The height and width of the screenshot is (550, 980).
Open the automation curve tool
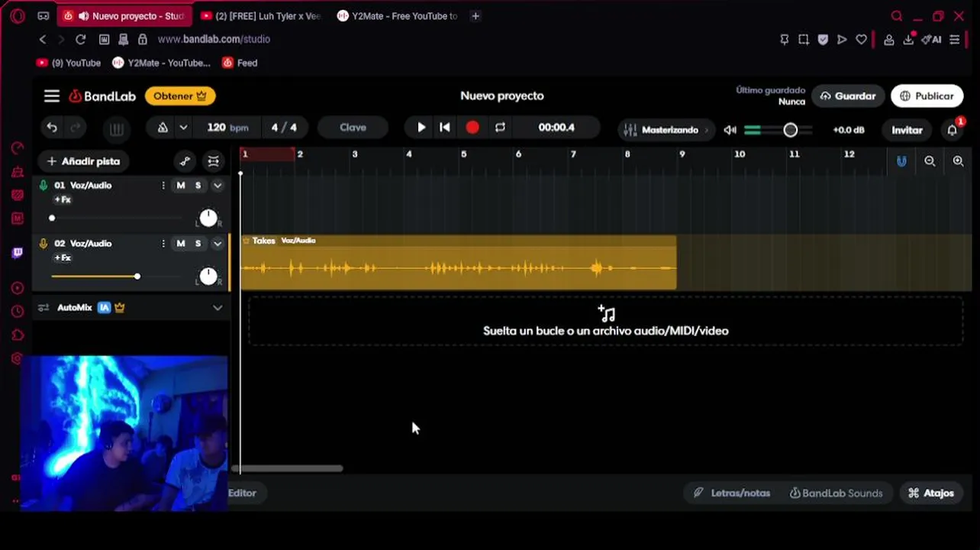coord(185,161)
